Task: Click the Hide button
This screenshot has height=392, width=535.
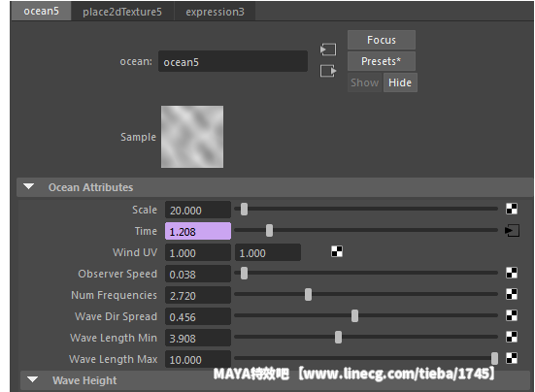Action: tap(400, 82)
